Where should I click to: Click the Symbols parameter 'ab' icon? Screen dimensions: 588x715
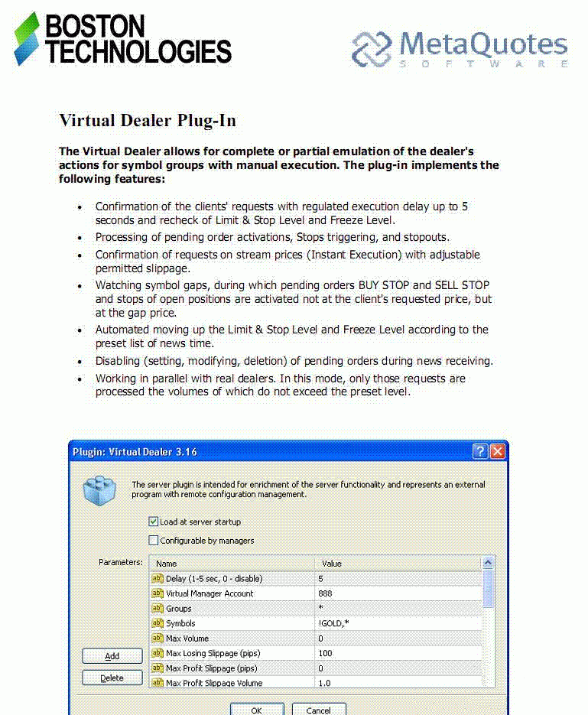(158, 623)
